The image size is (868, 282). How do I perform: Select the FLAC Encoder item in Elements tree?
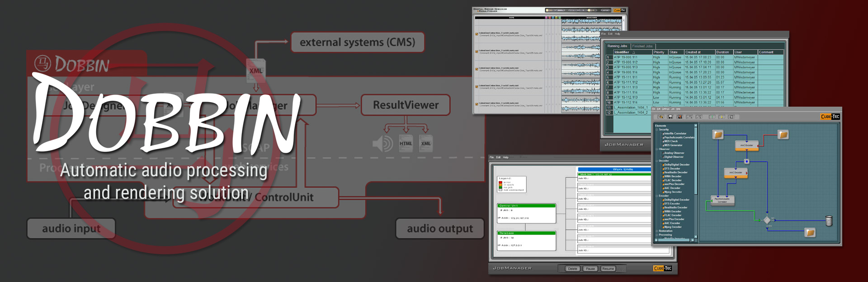click(x=672, y=215)
